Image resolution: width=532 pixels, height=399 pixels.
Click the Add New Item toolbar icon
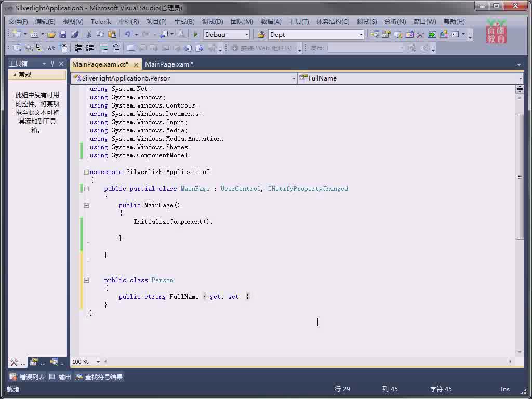[x=34, y=34]
